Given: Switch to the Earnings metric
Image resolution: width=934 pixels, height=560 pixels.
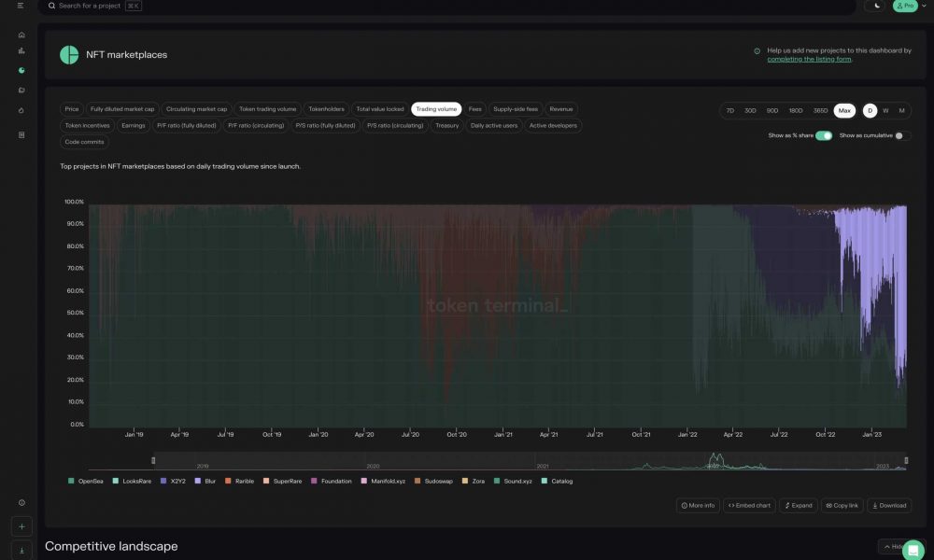Looking at the screenshot, I should 134,126.
